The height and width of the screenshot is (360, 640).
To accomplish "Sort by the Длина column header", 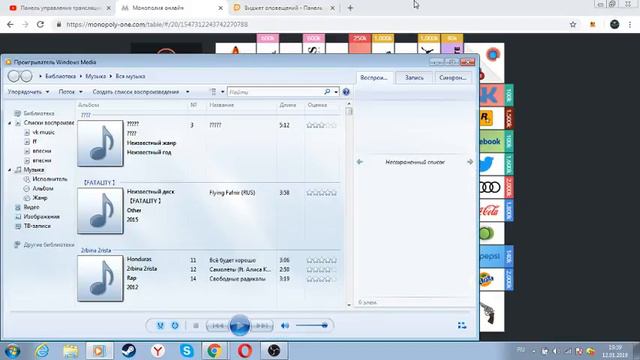I will click(x=288, y=105).
